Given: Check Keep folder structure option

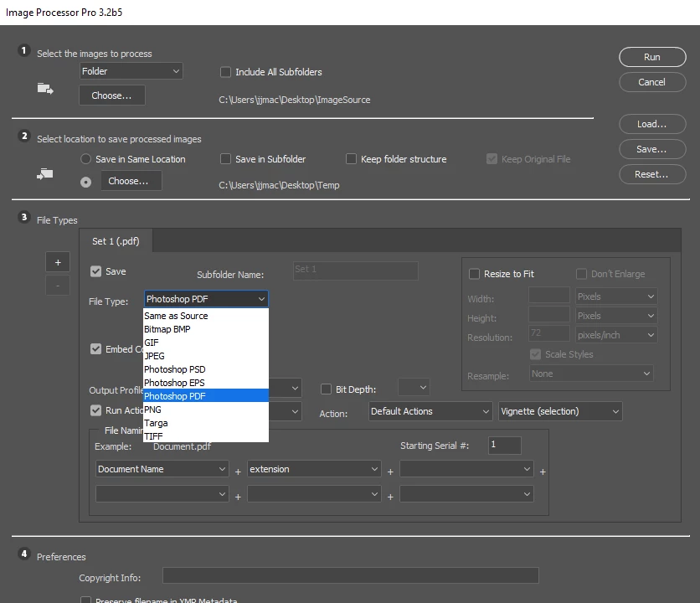Looking at the screenshot, I should point(352,159).
